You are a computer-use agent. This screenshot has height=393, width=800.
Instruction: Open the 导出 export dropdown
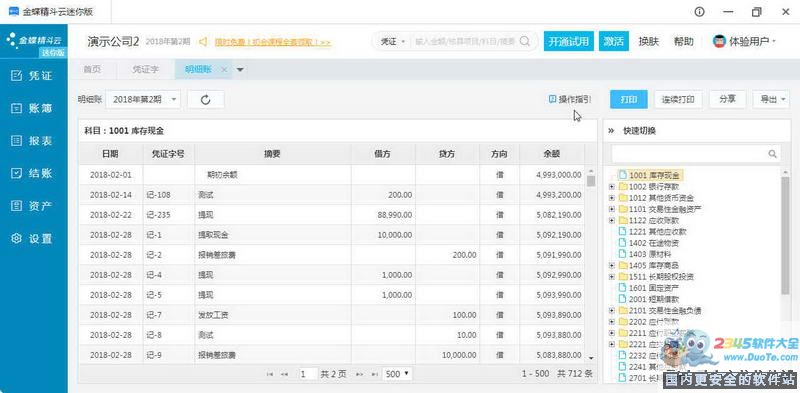[x=771, y=99]
